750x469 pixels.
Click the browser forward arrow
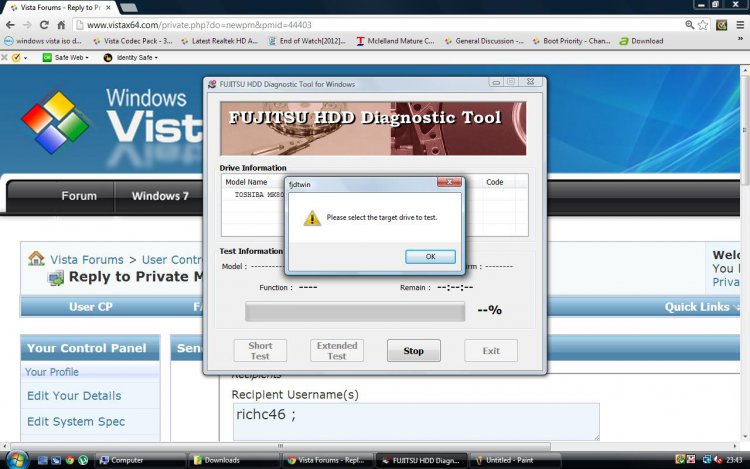(27, 25)
